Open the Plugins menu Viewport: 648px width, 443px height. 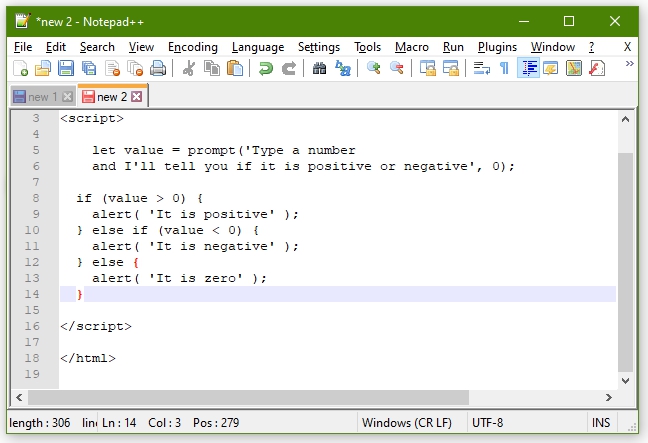point(497,47)
